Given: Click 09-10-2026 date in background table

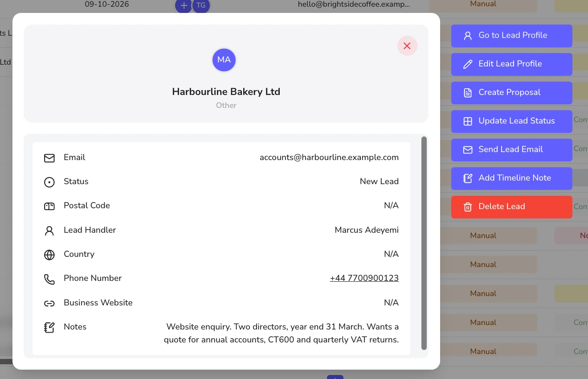Looking at the screenshot, I should pos(107,4).
